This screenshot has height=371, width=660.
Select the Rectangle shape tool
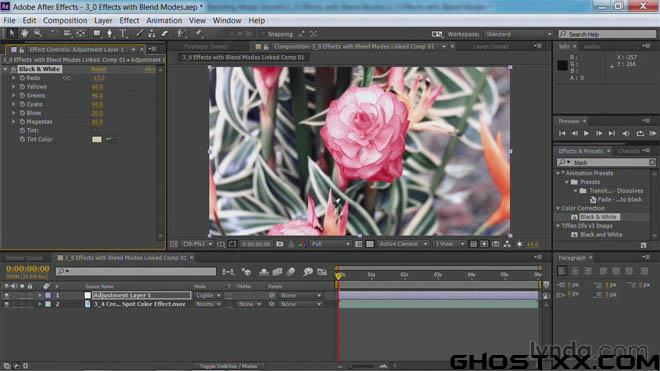tap(97, 33)
